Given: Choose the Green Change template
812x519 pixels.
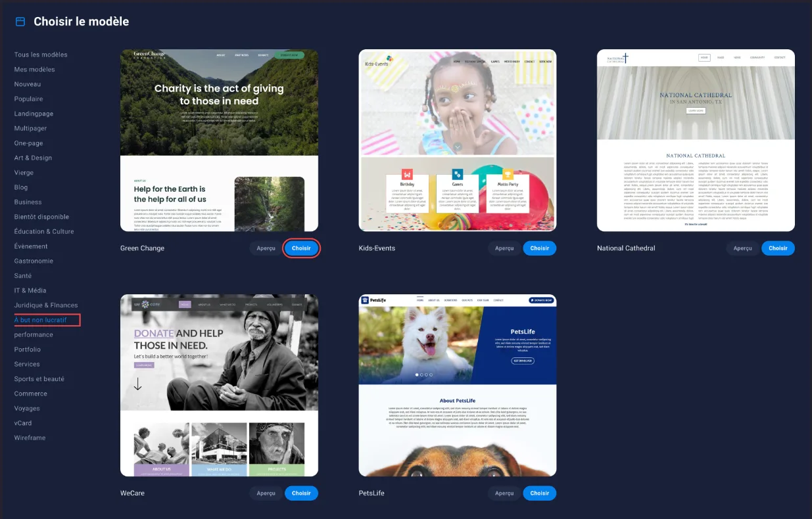Looking at the screenshot, I should [301, 248].
